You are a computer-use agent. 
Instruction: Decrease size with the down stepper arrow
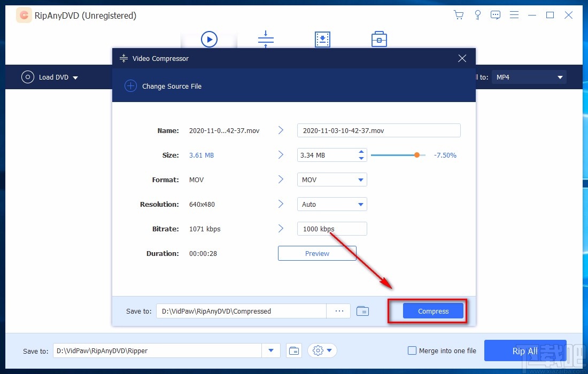click(361, 158)
